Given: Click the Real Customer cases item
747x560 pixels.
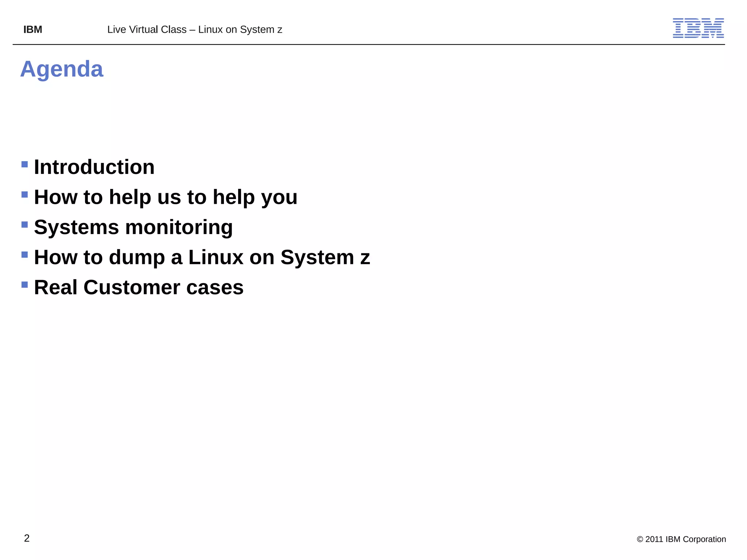Looking at the screenshot, I should pos(139,287).
